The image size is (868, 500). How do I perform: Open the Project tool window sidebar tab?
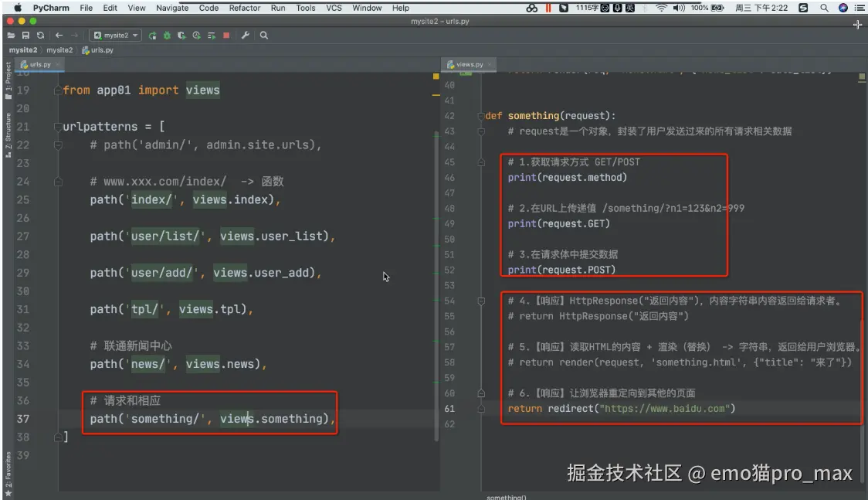(x=8, y=81)
